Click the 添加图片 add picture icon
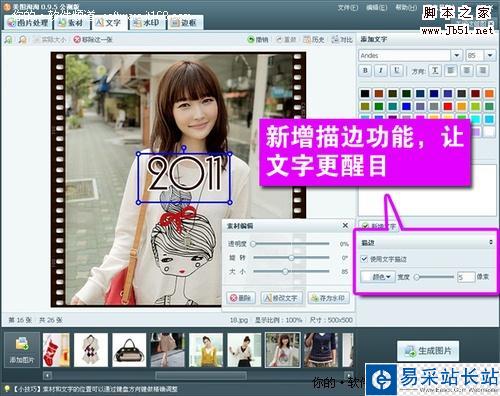 coord(22,349)
